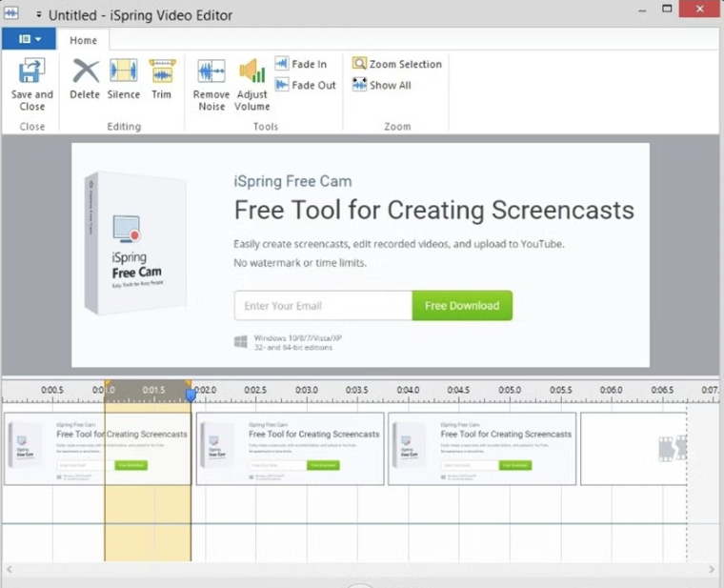Click the Free Download green button
Viewport: 724px width, 588px height.
click(462, 305)
